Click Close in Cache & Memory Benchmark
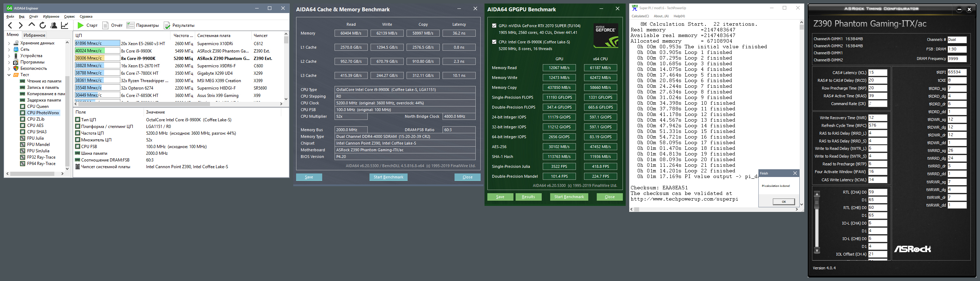980x281 pixels. click(x=468, y=177)
